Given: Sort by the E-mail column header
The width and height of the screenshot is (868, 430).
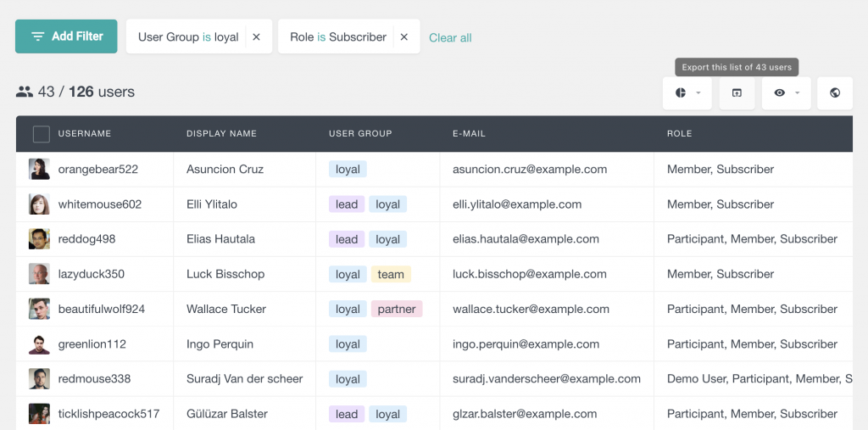Looking at the screenshot, I should coord(469,134).
